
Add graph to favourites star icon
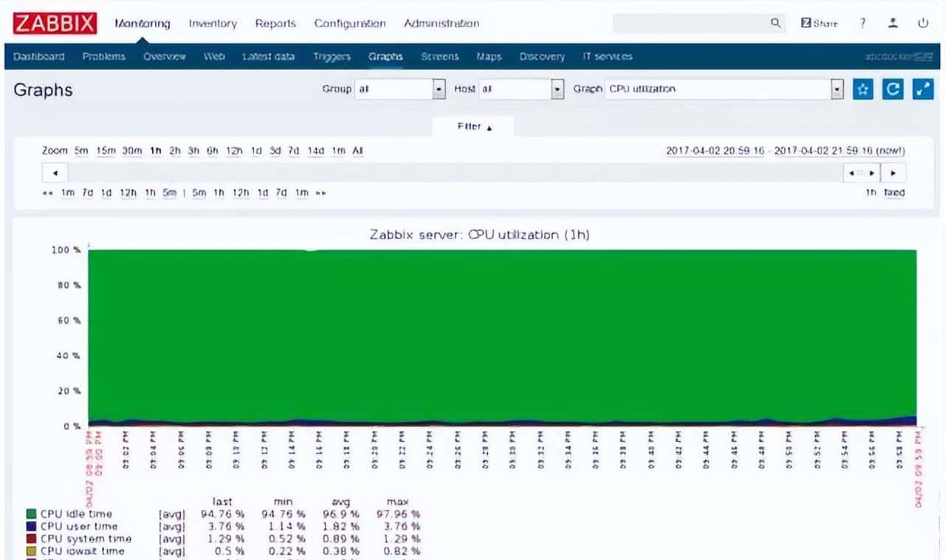pyautogui.click(x=862, y=89)
